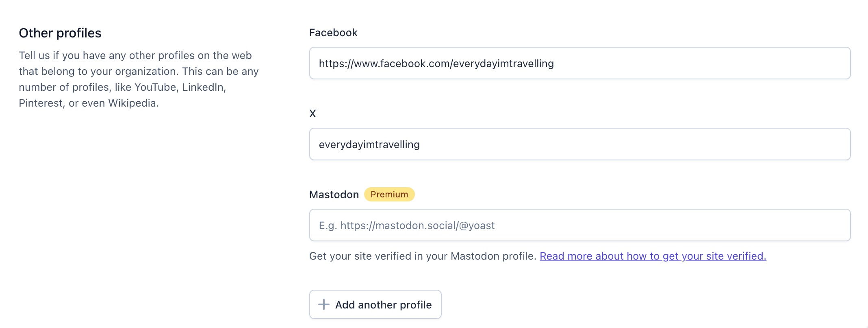Focus the X username input field
This screenshot has height=328, width=868.
tap(580, 144)
